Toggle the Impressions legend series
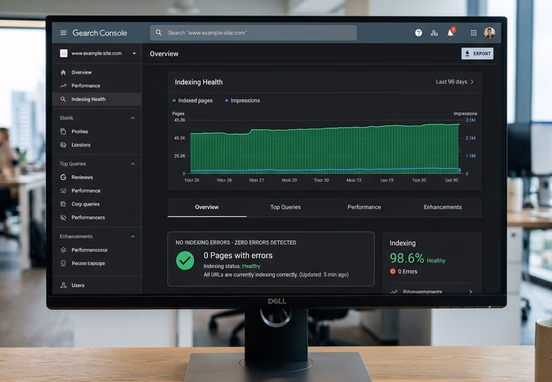 [242, 100]
